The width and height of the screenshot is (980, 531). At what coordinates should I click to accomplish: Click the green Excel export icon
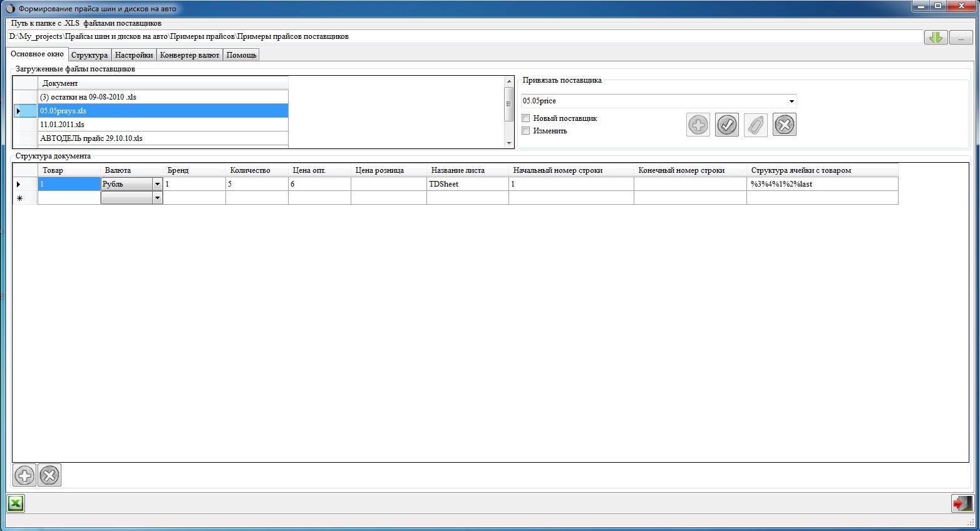click(x=16, y=503)
